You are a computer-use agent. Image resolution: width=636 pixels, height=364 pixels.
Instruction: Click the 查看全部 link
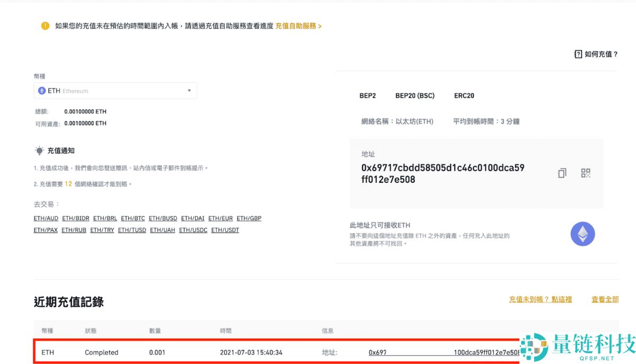click(605, 299)
